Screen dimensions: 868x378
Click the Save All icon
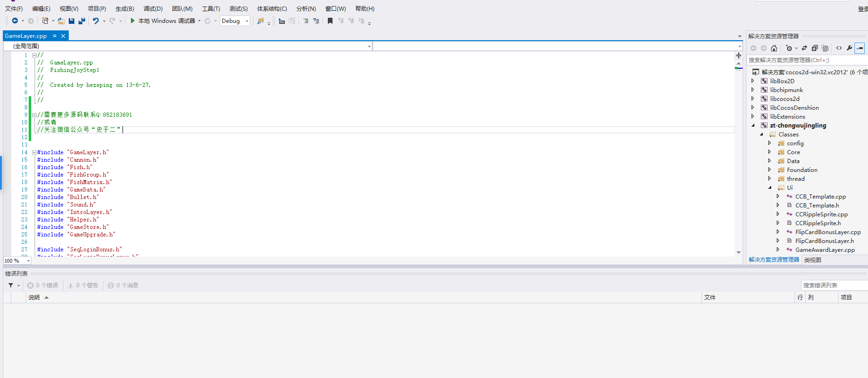pyautogui.click(x=82, y=21)
